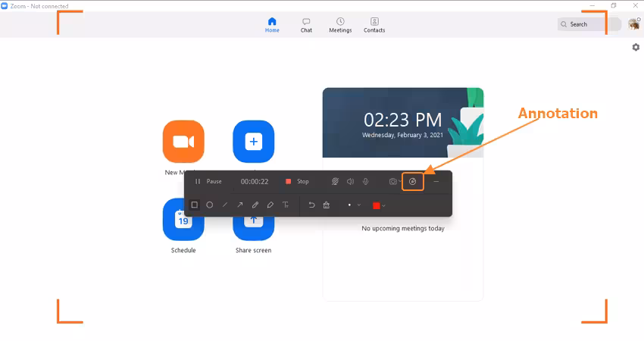Click 'No upcoming meetings today' text
The width and height of the screenshot is (644, 341).
click(403, 228)
